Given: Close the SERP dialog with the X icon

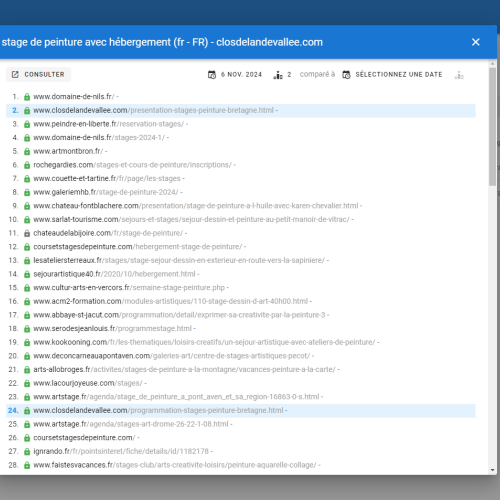Looking at the screenshot, I should point(476,42).
